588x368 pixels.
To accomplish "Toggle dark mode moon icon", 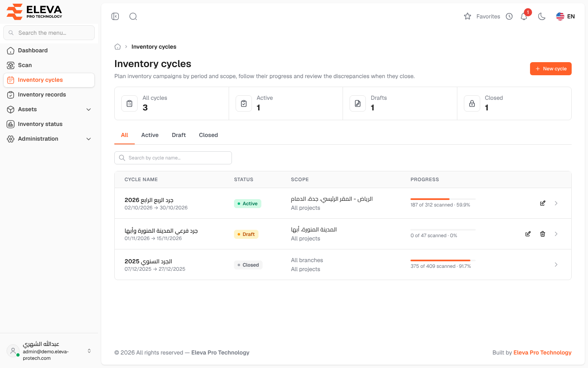I will pos(542,16).
